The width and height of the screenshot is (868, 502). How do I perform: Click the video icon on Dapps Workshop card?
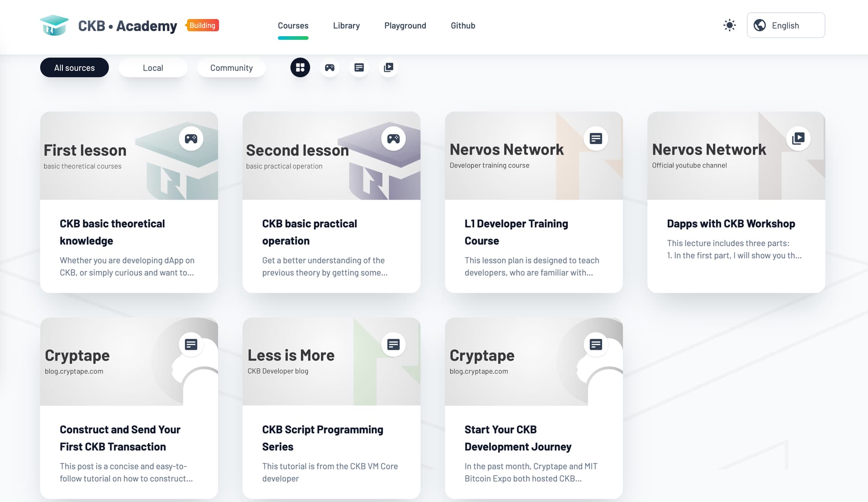click(x=798, y=139)
